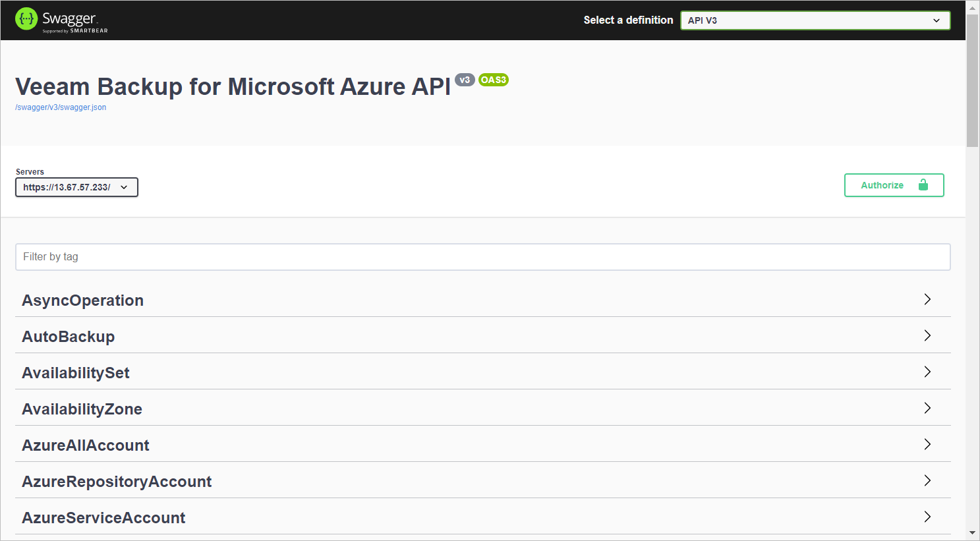Expand the AzureRepositoryAccount section chevron
Viewport: 980px width, 541px height.
click(x=927, y=480)
